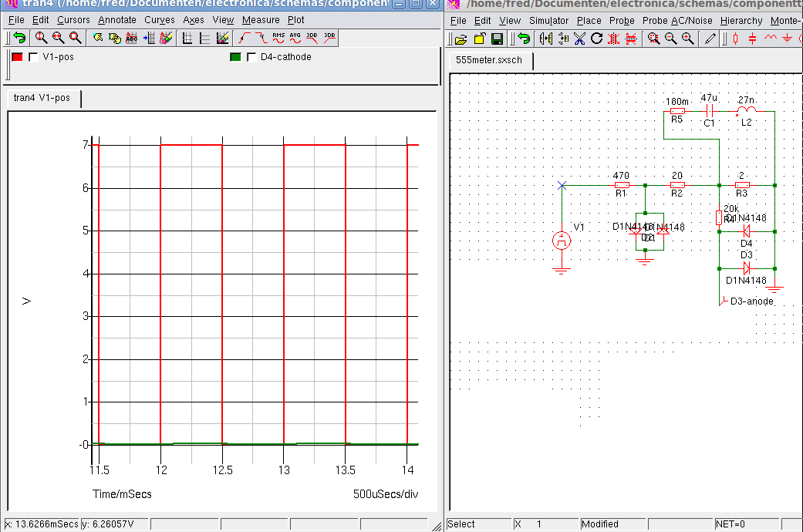The image size is (803, 532).
Task: Click the zoom out magnifier in schematic toolbar
Action: [671, 39]
